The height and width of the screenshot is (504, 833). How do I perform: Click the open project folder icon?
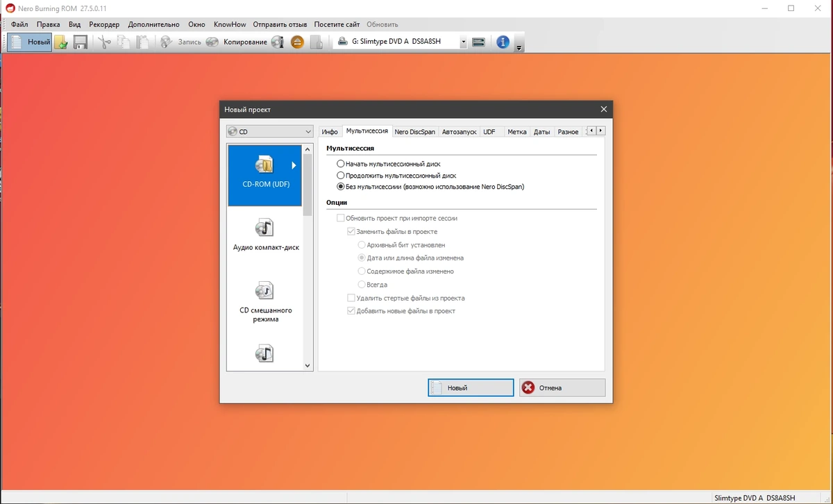pyautogui.click(x=61, y=42)
